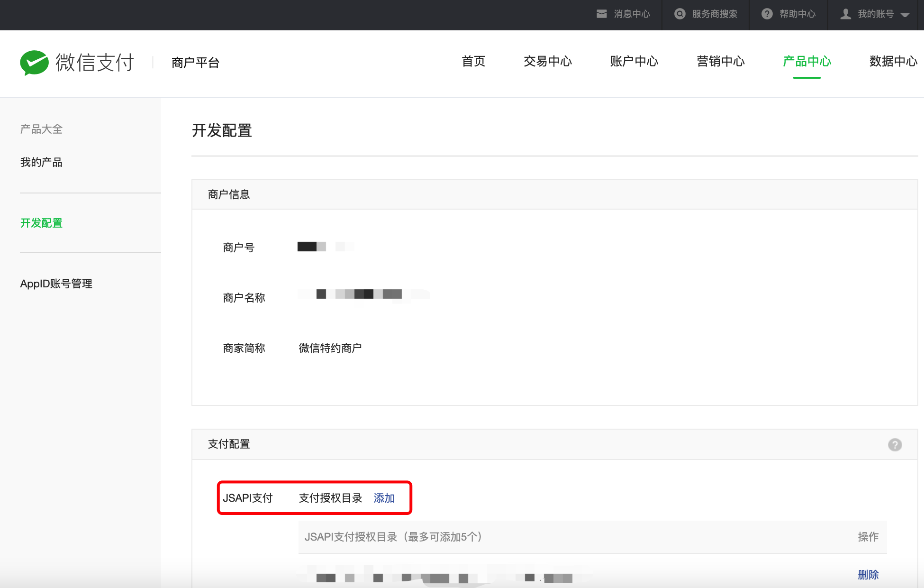This screenshot has height=588, width=924.
Task: Open the 服务商搜索 link text
Action: (715, 14)
